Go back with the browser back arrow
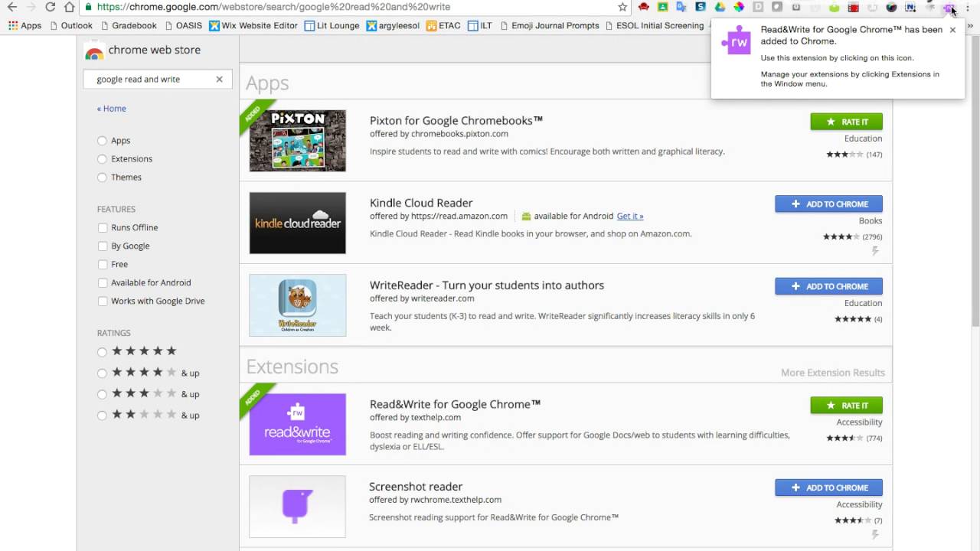Image resolution: width=980 pixels, height=551 pixels. (11, 7)
